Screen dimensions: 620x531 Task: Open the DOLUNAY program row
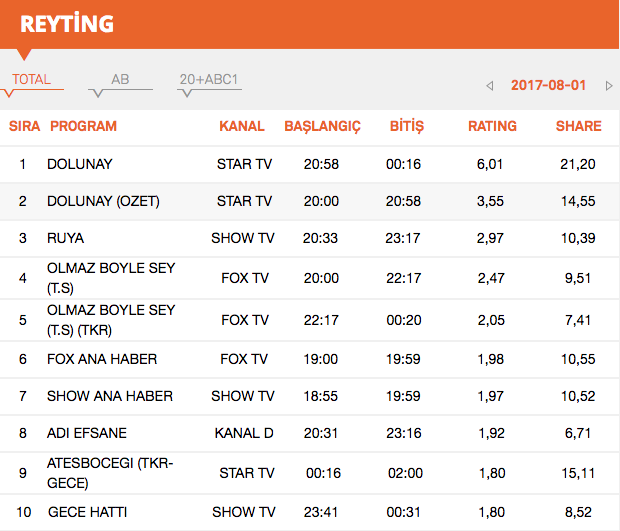tap(80, 164)
